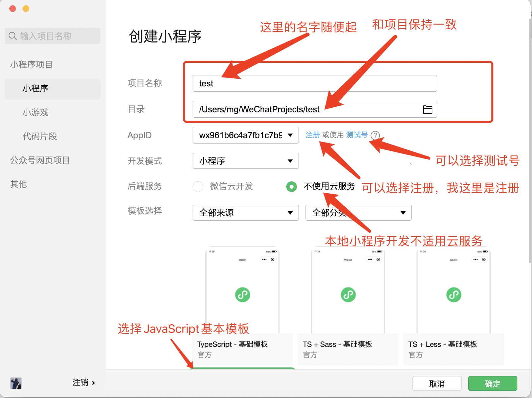This screenshot has width=532, height=398.
Task: Expand the 注销 logout chevron
Action: coord(94,383)
